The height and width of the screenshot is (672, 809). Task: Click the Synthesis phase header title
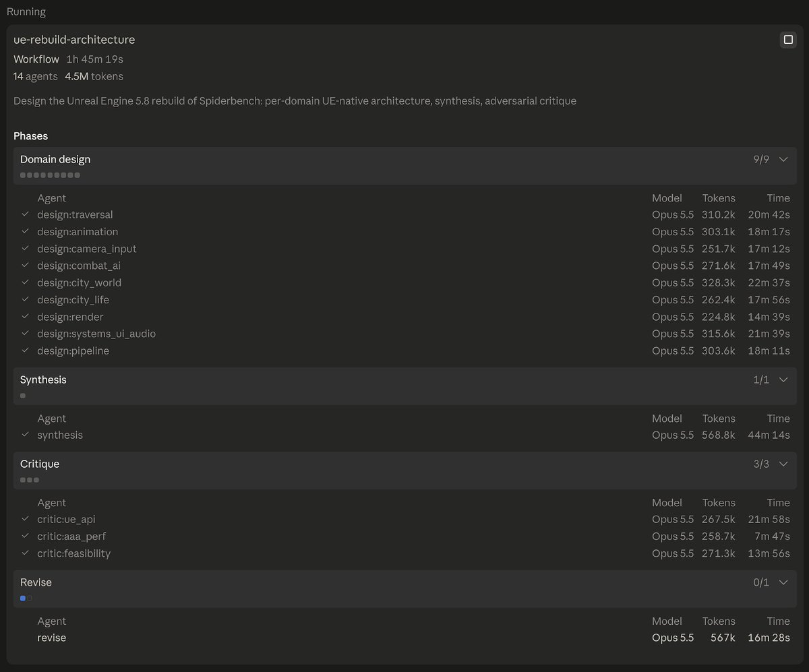click(43, 380)
